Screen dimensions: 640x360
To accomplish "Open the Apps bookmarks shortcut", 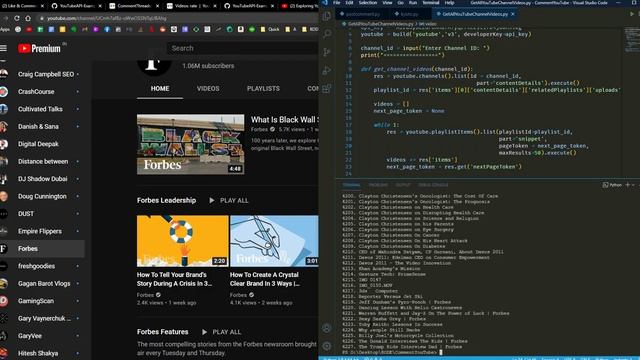I will tap(4, 29).
